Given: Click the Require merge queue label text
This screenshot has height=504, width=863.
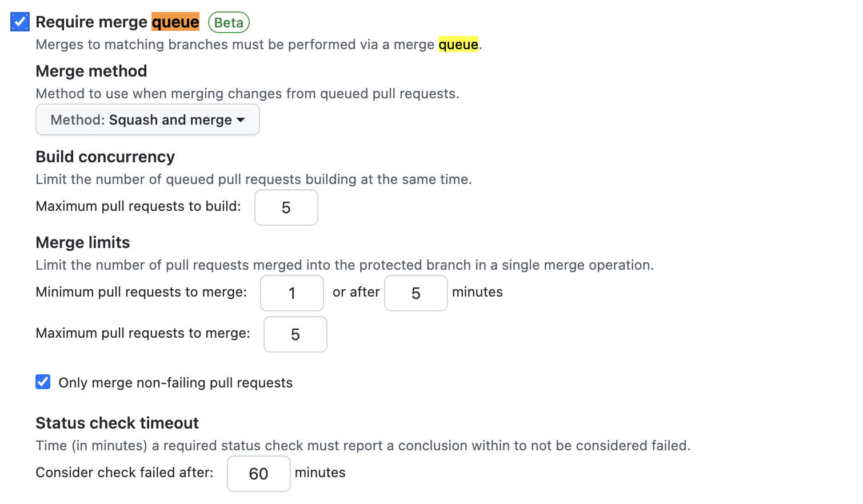Looking at the screenshot, I should 93,22.
